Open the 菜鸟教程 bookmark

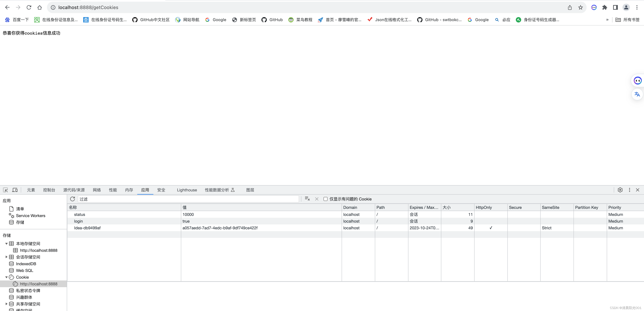click(301, 20)
